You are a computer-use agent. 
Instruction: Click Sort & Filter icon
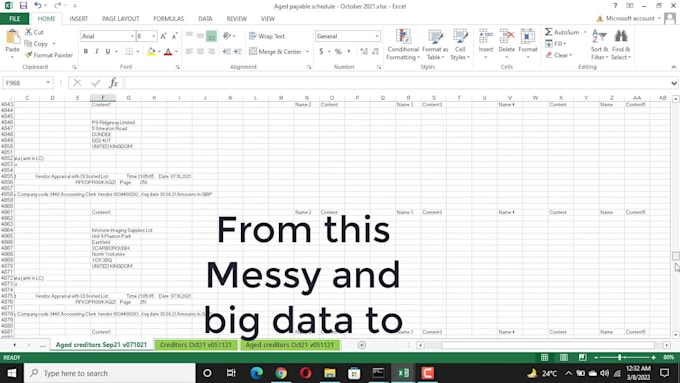coord(599,36)
